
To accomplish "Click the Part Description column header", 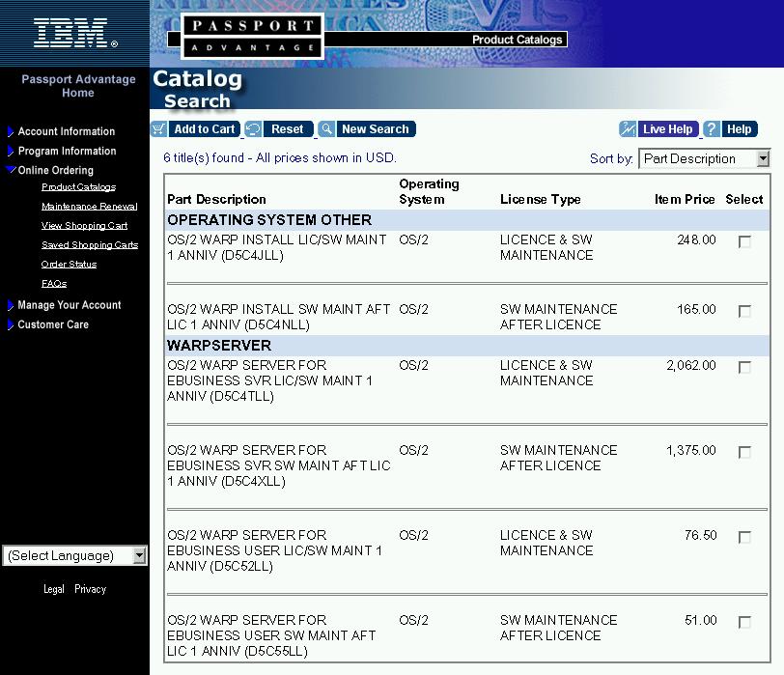I will 216,200.
